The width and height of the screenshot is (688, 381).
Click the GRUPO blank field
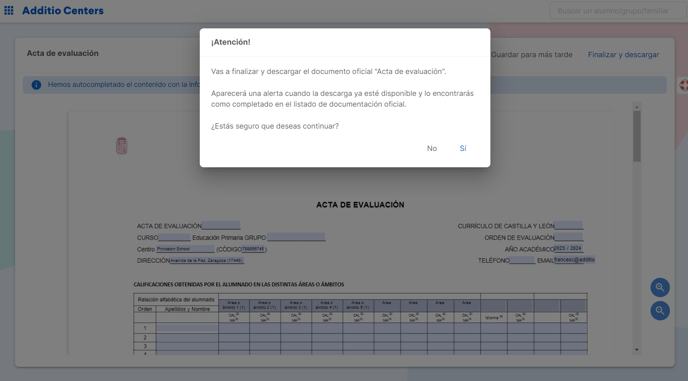pyautogui.click(x=296, y=237)
